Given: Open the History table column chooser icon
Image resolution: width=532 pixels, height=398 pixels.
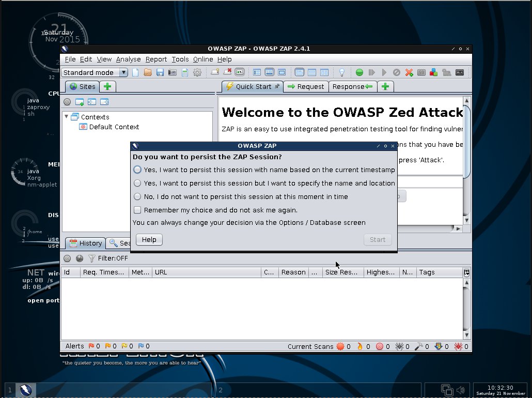Looking at the screenshot, I should 466,272.
